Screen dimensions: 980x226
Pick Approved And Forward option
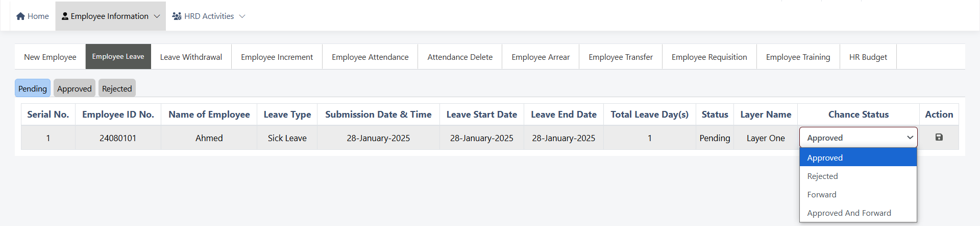tap(849, 213)
